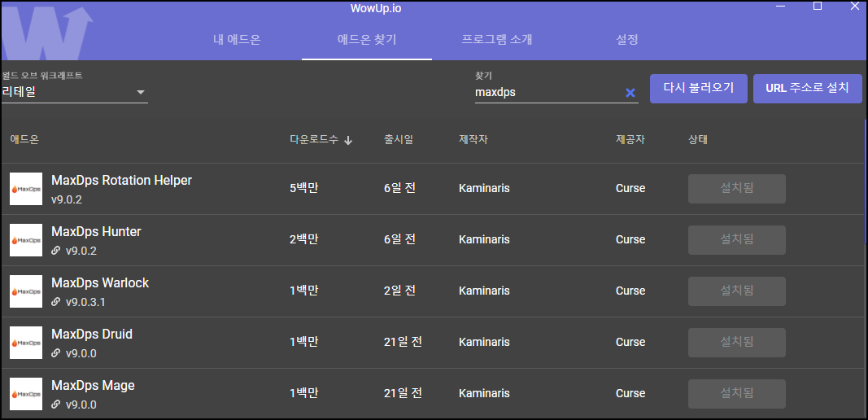Click 설치됨 button for MaxDps Druid

[737, 343]
